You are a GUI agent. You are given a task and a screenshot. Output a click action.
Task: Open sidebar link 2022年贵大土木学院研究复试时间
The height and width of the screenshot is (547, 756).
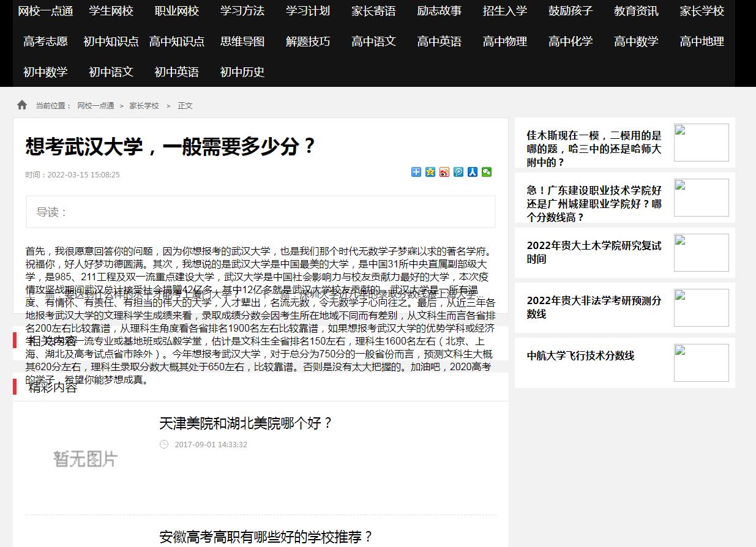pos(594,252)
